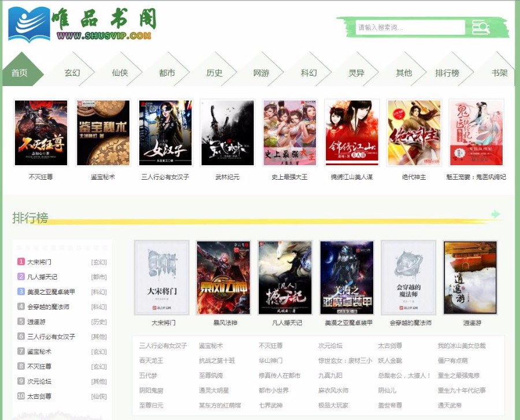
Task: Open 麻衣风水师 in the text grid
Action: point(333,390)
